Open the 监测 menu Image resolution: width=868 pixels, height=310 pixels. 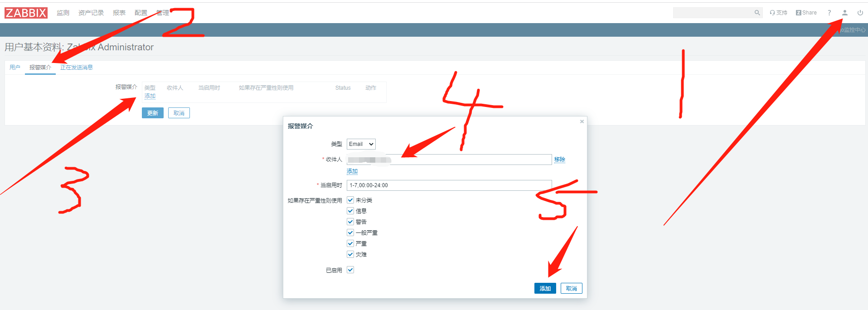tap(63, 13)
